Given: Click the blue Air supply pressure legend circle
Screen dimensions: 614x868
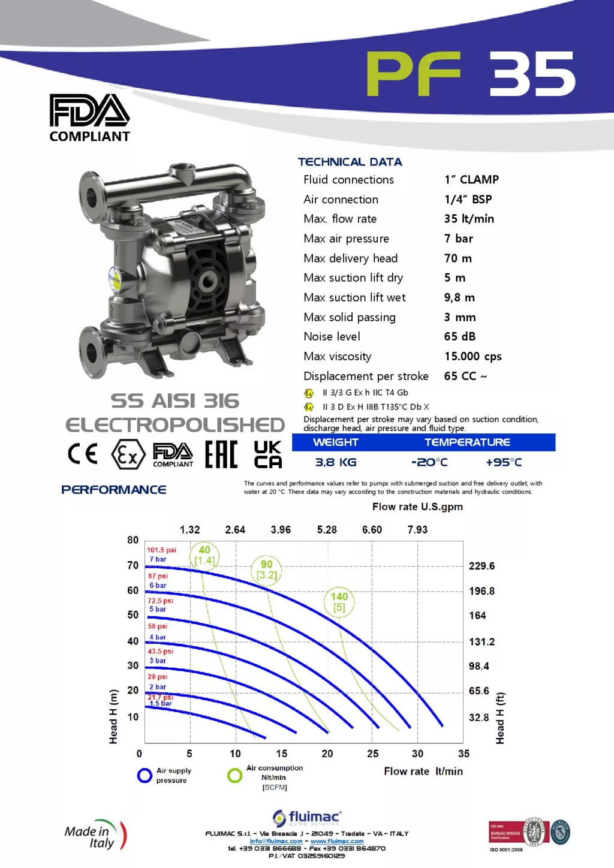Looking at the screenshot, I should tap(145, 776).
